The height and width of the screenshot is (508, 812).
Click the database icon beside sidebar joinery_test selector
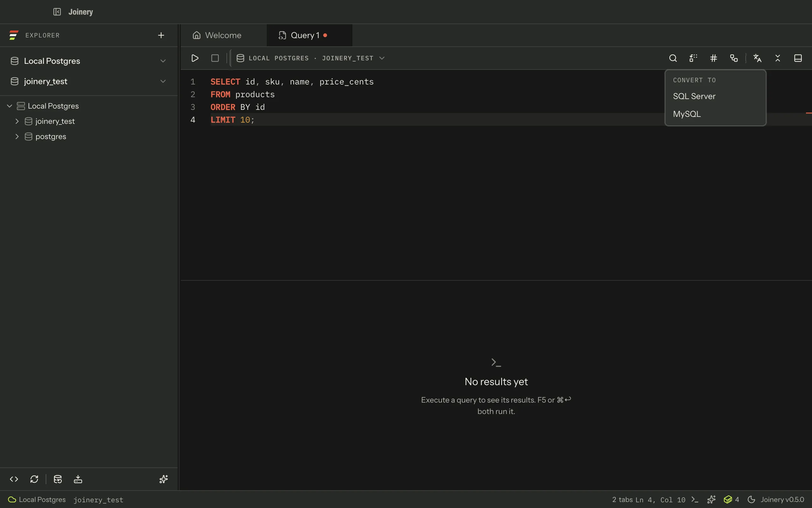[14, 81]
